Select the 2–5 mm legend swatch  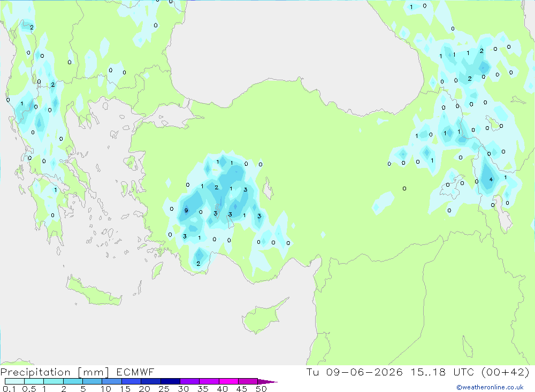[73, 381]
